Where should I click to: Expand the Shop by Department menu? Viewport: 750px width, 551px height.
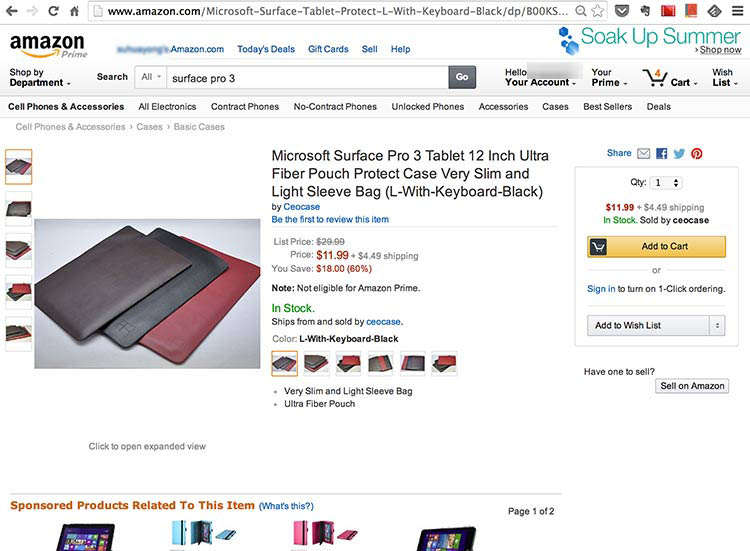[x=40, y=78]
